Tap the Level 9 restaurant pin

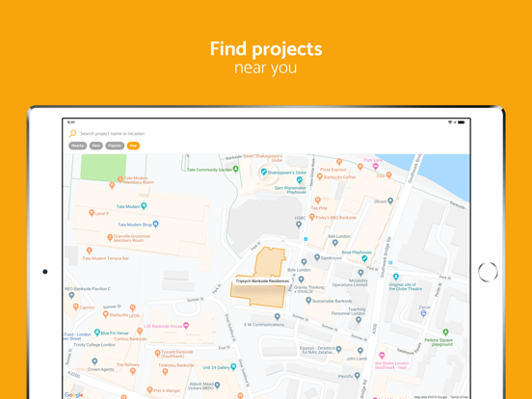pyautogui.click(x=92, y=213)
